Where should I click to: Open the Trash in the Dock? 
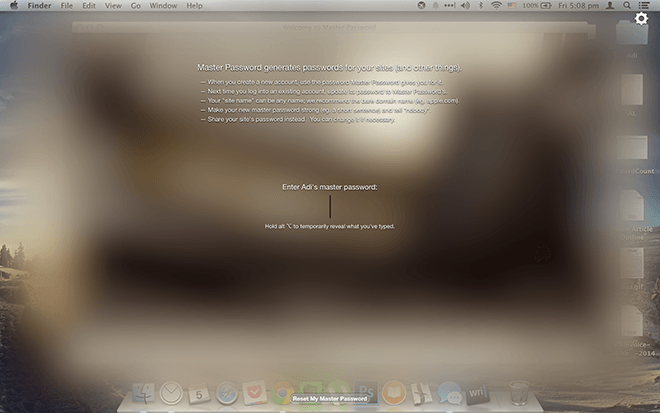tap(519, 393)
